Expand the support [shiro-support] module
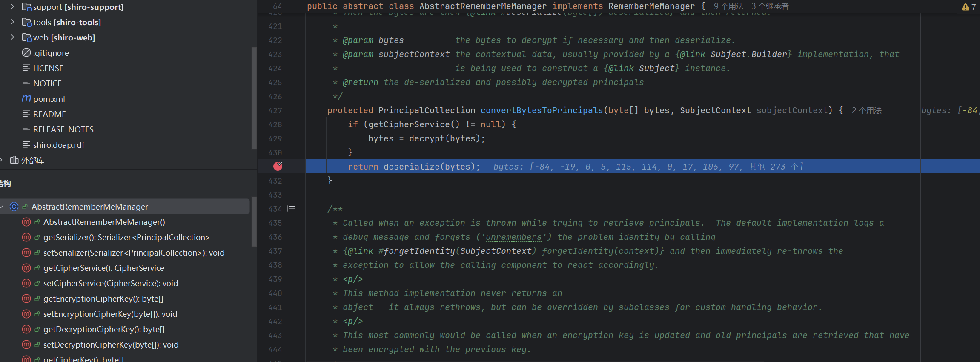Image resolution: width=980 pixels, height=362 pixels. click(x=12, y=7)
